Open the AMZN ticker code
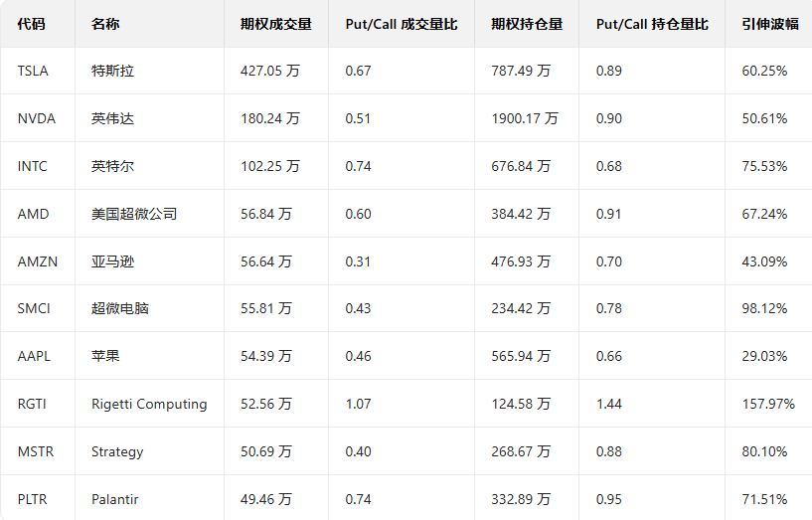Screen dimensions: 812x520 pos(38,261)
